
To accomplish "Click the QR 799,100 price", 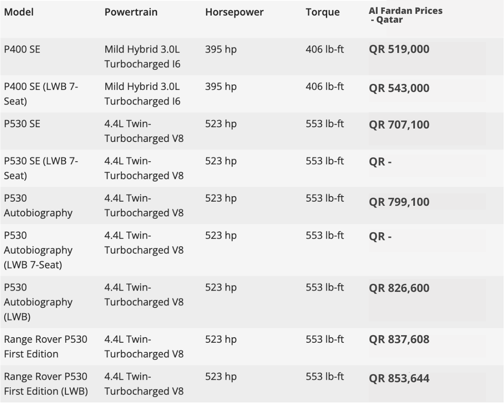I will point(399,202).
